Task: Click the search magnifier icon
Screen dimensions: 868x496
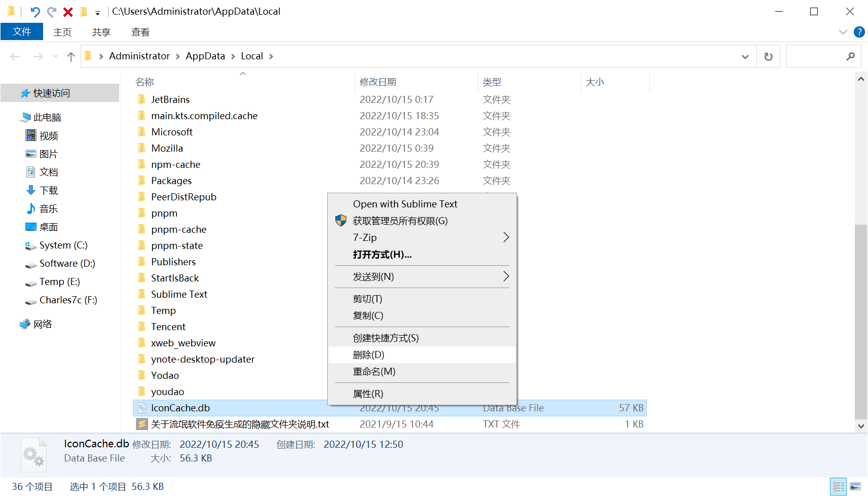Action: tap(850, 56)
